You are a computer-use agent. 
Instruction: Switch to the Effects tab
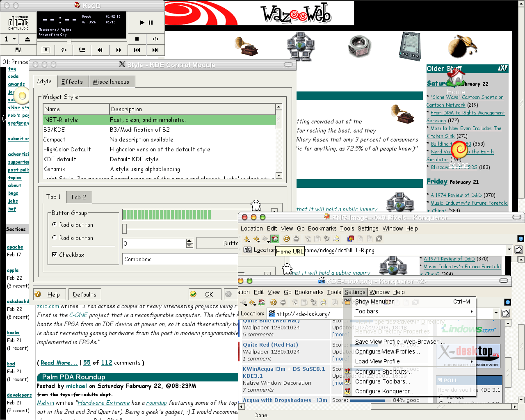pyautogui.click(x=72, y=82)
